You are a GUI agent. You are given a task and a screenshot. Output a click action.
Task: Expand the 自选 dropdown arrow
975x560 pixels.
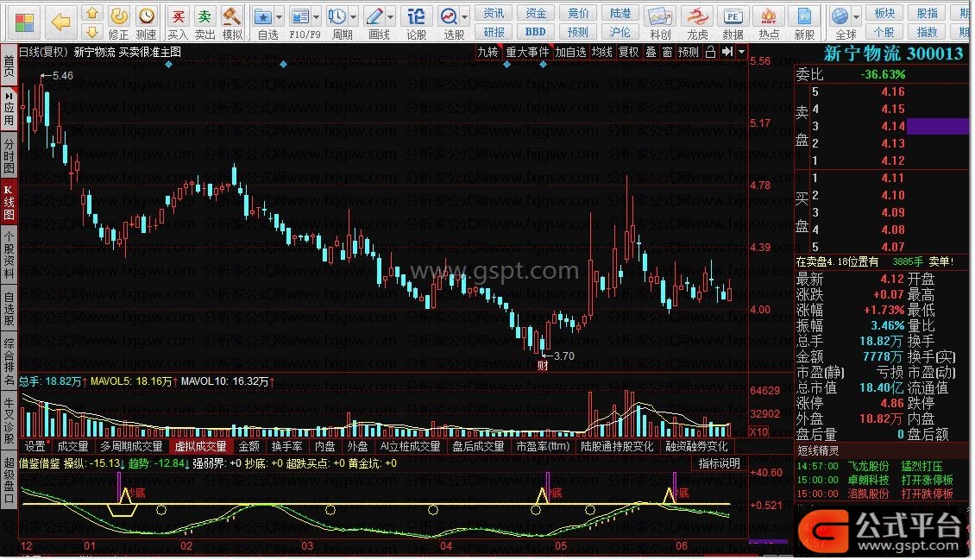(280, 16)
